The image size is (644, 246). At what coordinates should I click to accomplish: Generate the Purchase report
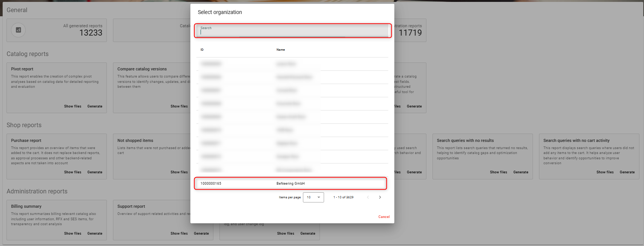point(95,172)
